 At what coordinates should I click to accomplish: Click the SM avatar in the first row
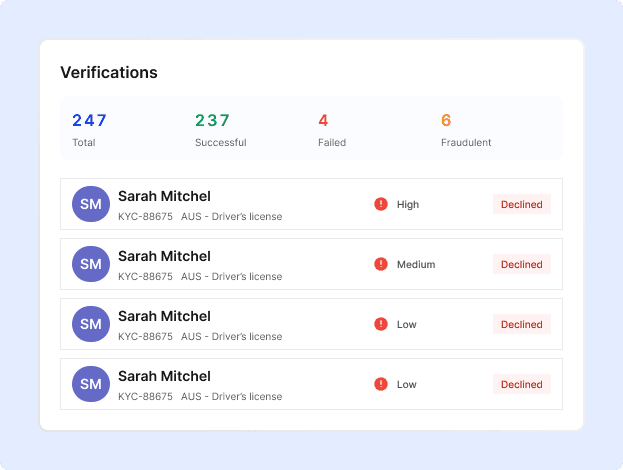(x=91, y=204)
